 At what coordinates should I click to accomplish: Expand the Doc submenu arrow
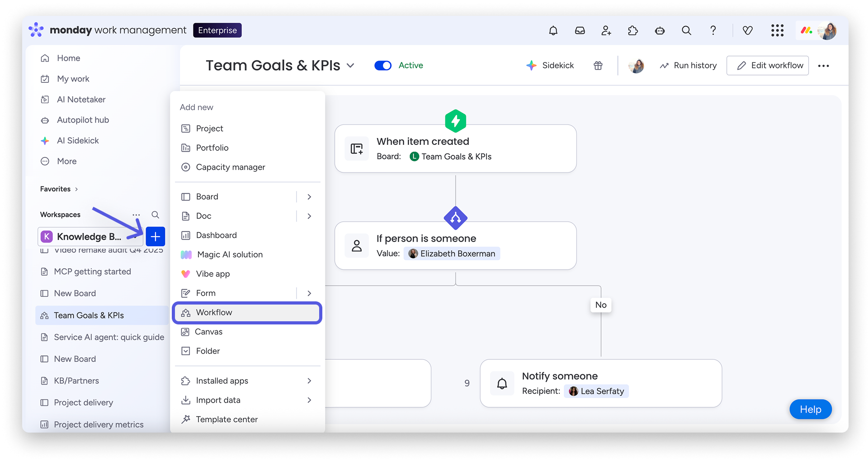pyautogui.click(x=309, y=216)
